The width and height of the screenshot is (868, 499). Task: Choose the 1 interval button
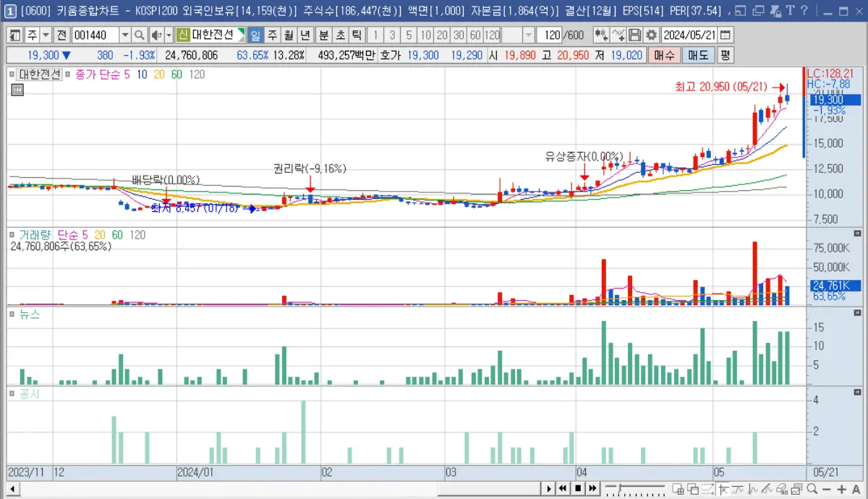375,35
